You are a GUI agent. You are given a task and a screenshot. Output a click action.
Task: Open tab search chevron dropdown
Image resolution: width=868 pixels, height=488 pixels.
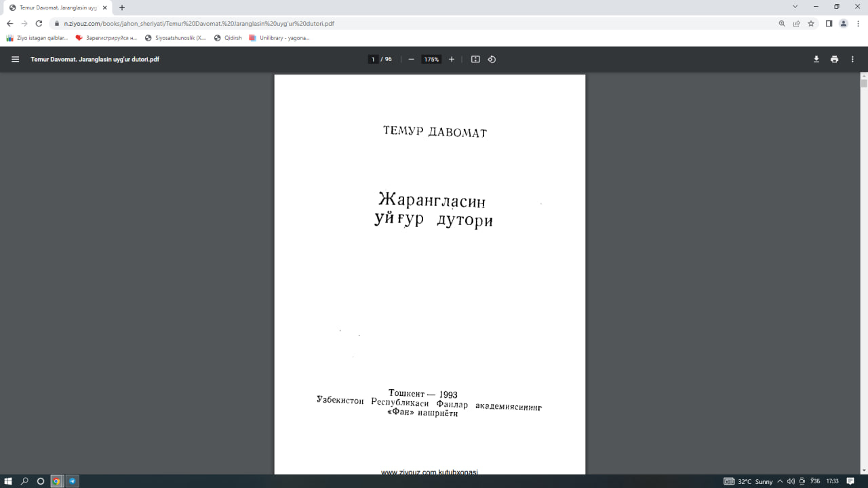pyautogui.click(x=795, y=6)
